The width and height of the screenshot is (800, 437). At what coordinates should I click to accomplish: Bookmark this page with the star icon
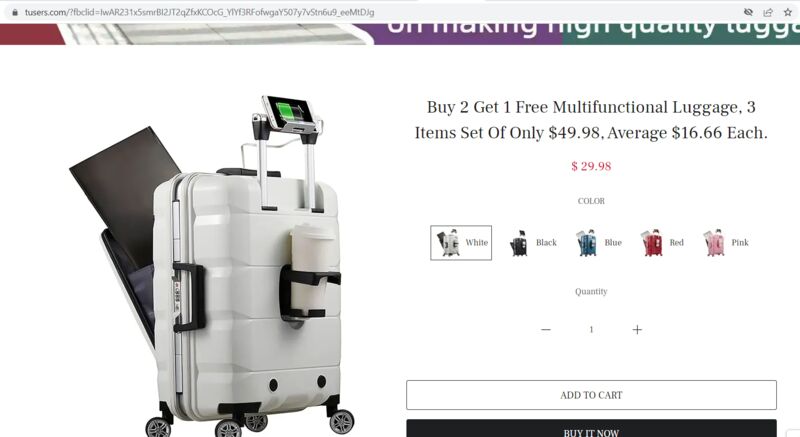click(788, 12)
